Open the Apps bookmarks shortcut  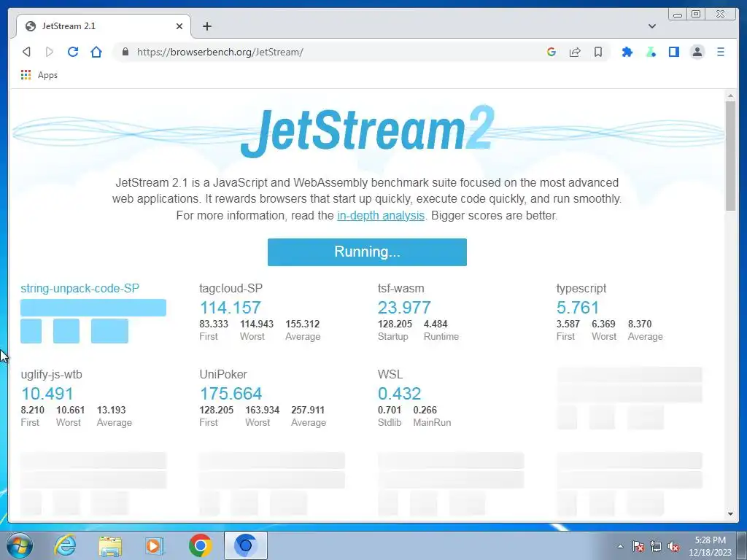click(x=39, y=75)
